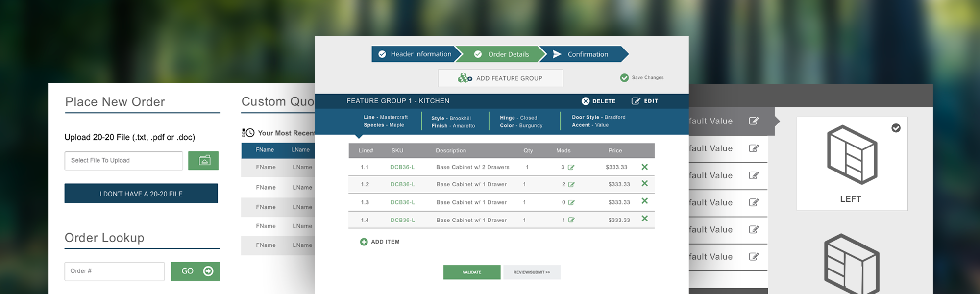The image size is (980, 294).
Task: Edit Feature Group 1 - Kitchen
Action: tap(644, 101)
